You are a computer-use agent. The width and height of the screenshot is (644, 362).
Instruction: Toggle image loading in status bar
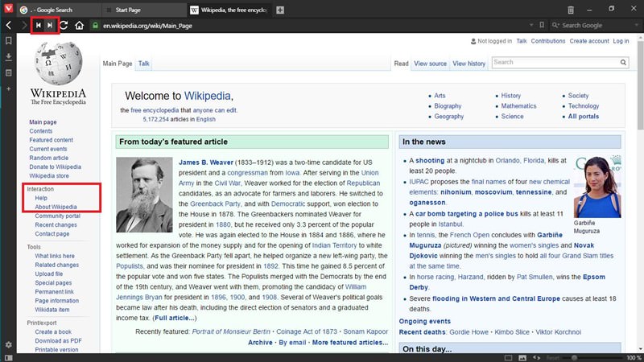[x=522, y=358]
